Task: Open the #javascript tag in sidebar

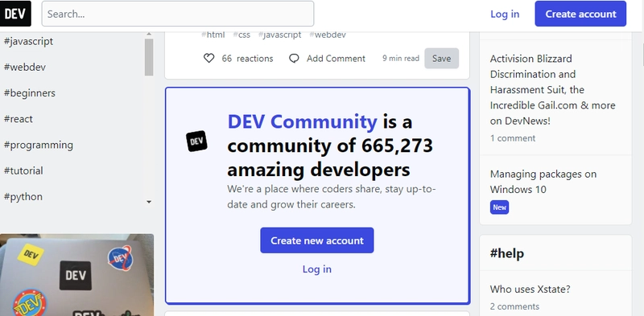Action: [x=28, y=42]
